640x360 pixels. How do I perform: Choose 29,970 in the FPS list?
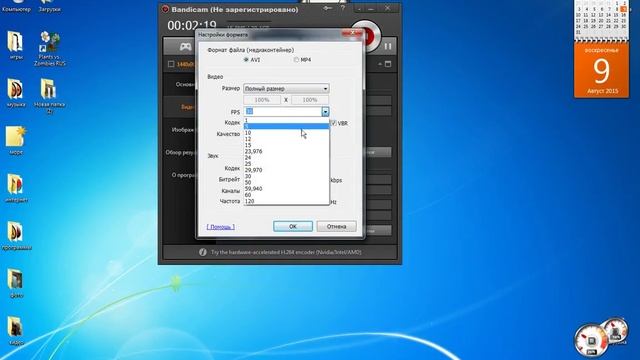[x=286, y=170]
